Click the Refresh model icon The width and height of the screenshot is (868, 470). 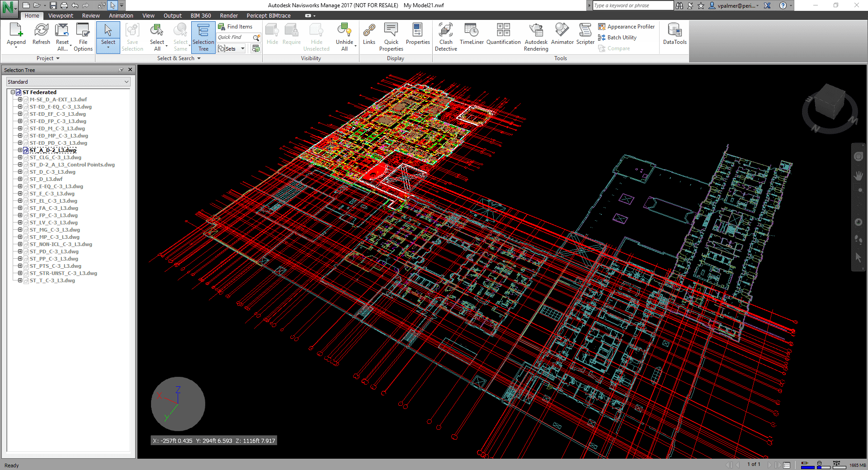[41, 30]
